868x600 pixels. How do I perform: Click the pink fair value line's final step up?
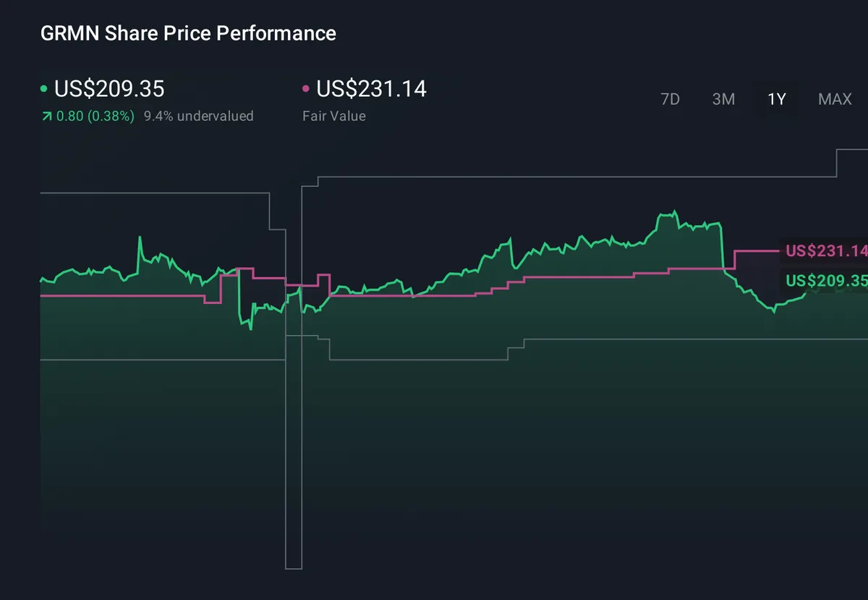(734, 259)
